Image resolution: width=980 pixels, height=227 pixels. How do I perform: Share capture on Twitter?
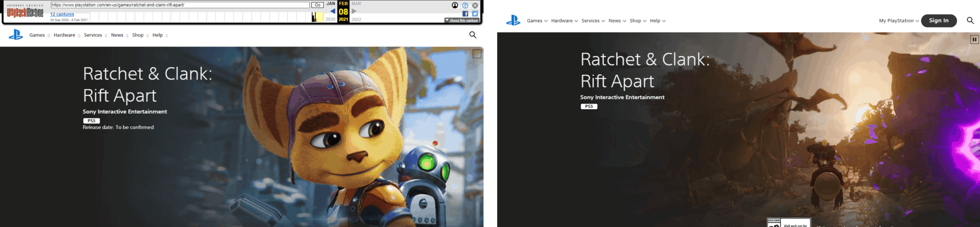tap(475, 14)
